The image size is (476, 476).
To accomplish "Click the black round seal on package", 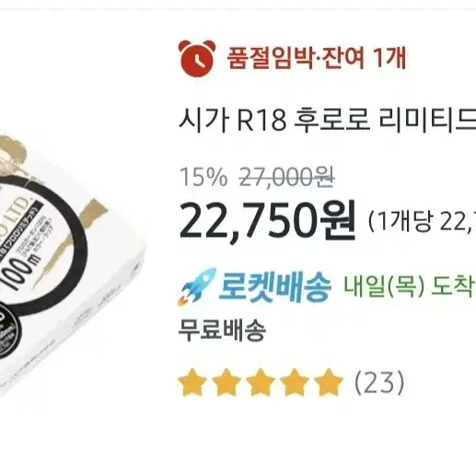I will (x=8, y=335).
